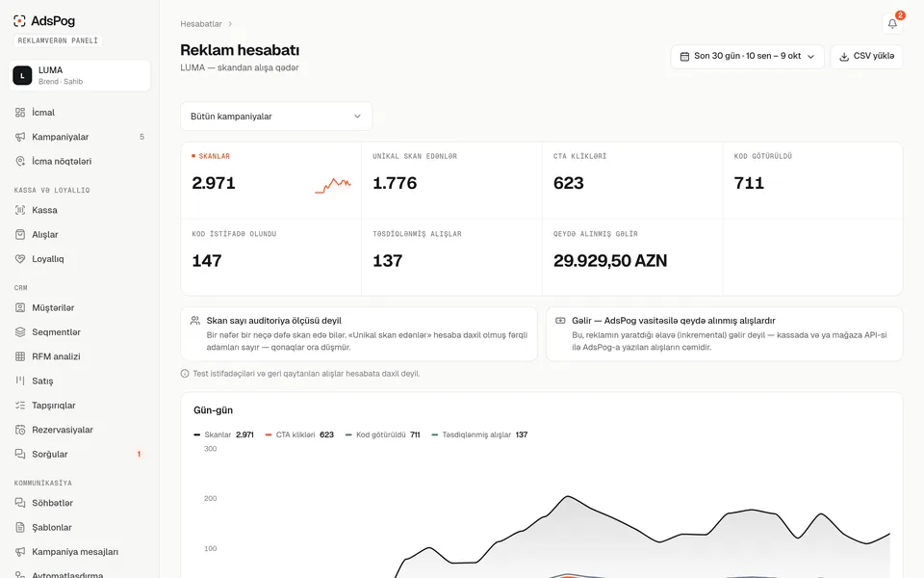Click the Seqmentlər layers icon

pos(20,332)
